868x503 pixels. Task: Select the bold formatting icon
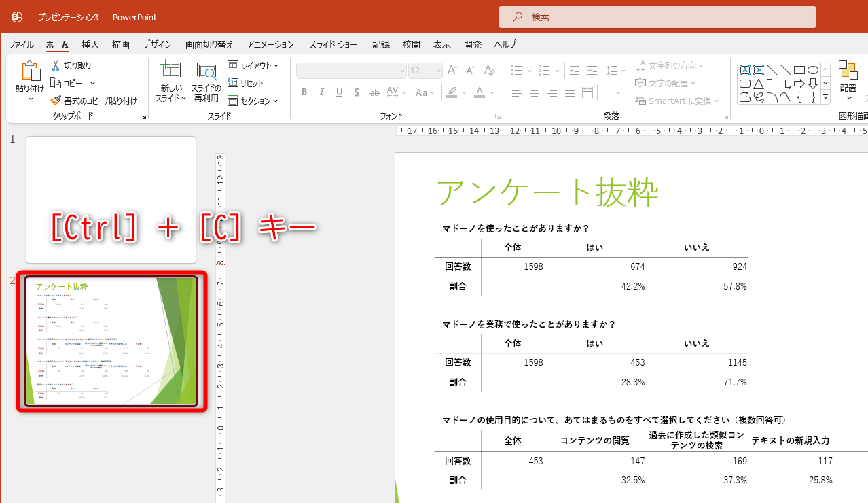(x=304, y=92)
